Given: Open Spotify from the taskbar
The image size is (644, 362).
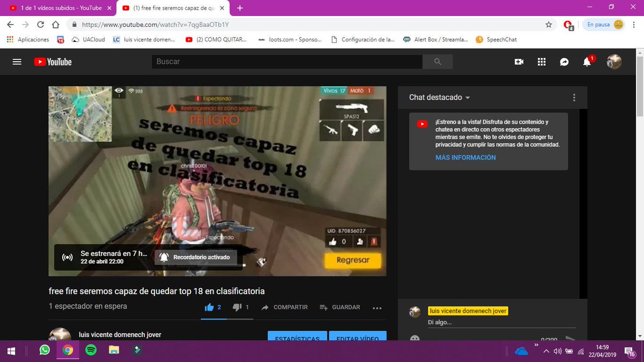Looking at the screenshot, I should click(91, 351).
